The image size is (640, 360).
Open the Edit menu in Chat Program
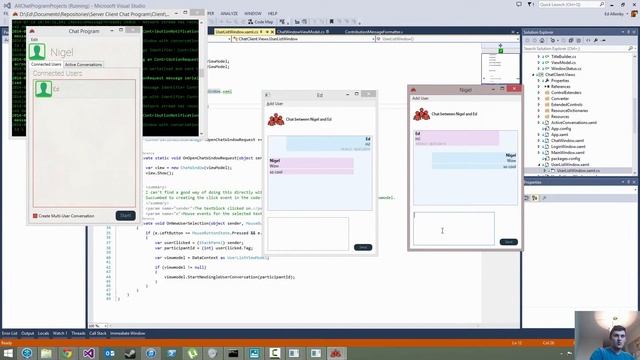34,40
